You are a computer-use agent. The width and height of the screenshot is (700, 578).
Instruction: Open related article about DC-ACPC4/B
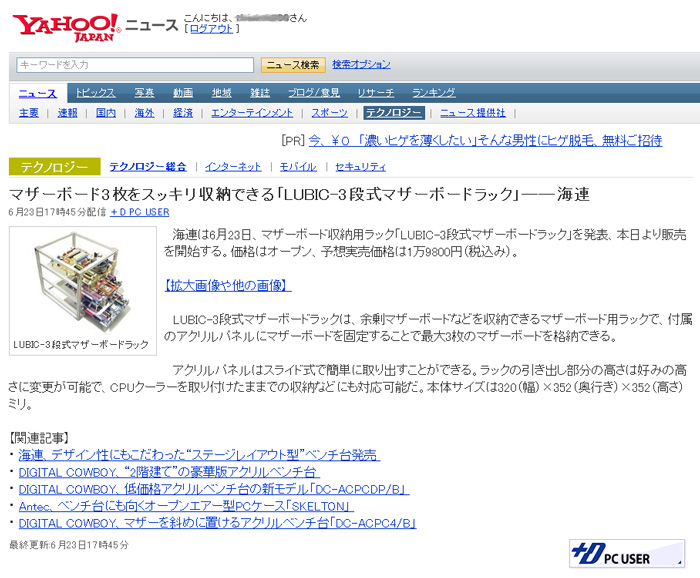point(217,523)
